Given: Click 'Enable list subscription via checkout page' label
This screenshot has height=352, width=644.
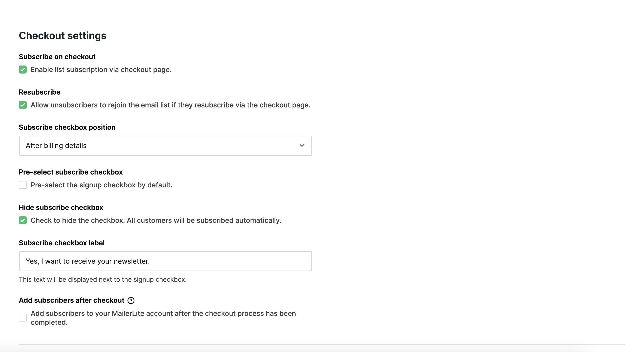Looking at the screenshot, I should 101,70.
